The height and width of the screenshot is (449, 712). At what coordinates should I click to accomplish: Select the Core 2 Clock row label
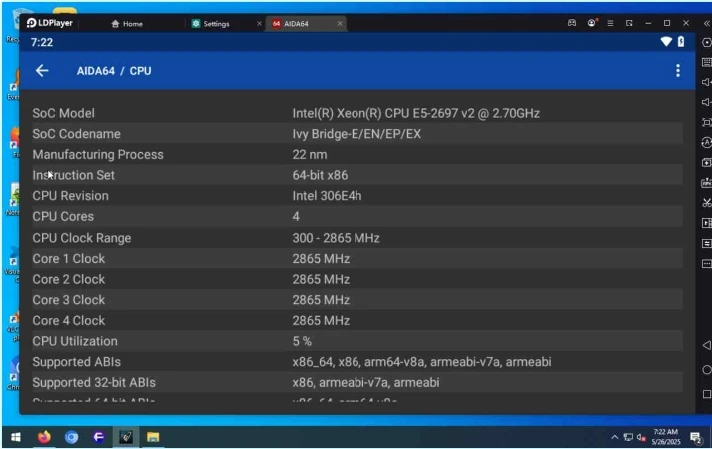click(69, 279)
